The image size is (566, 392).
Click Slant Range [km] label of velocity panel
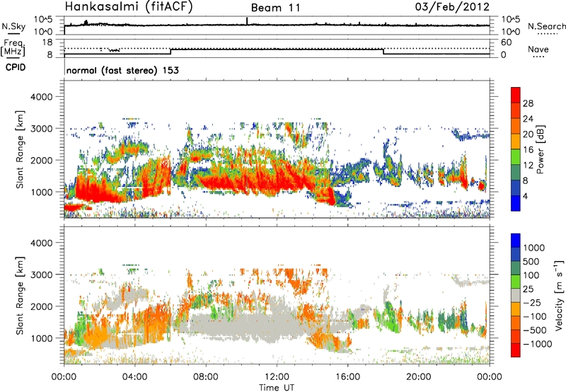pos(20,295)
